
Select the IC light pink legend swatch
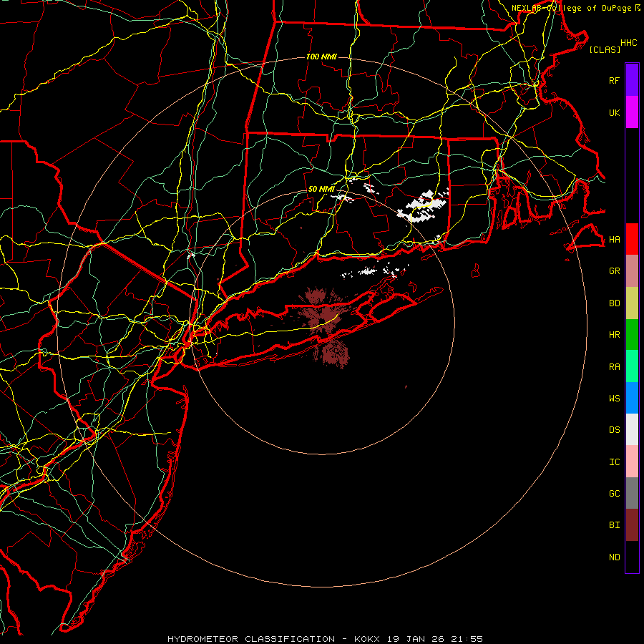(632, 462)
